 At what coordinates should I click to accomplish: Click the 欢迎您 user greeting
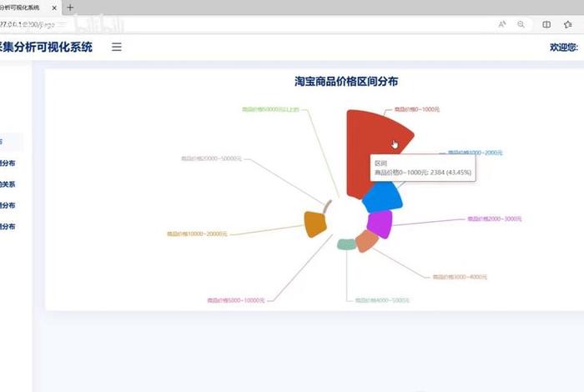click(x=563, y=48)
